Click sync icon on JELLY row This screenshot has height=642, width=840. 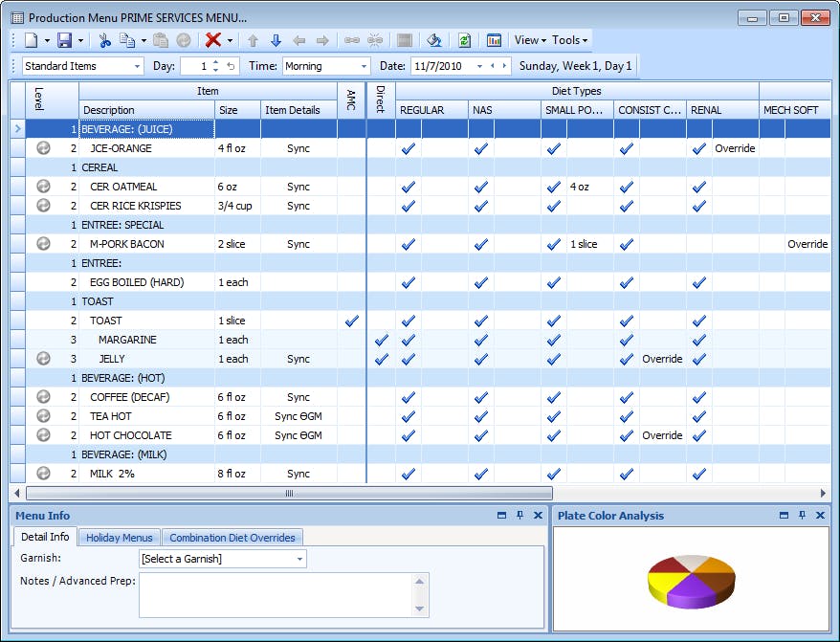click(43, 358)
